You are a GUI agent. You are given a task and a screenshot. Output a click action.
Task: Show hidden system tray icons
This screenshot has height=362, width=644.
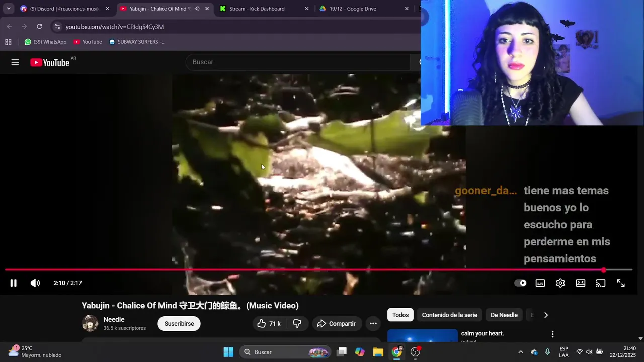click(x=521, y=352)
